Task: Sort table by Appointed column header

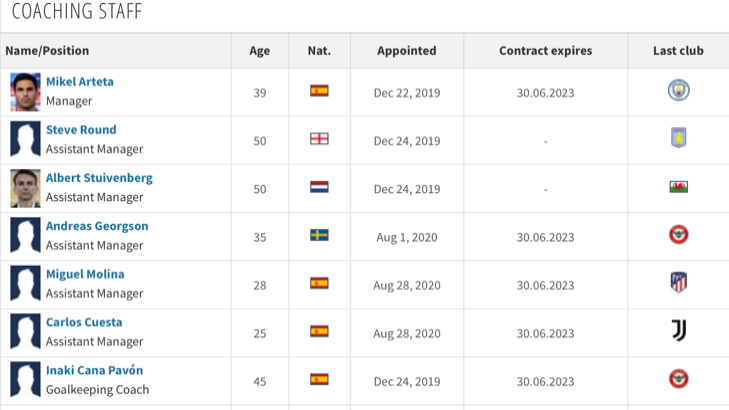Action: [406, 51]
